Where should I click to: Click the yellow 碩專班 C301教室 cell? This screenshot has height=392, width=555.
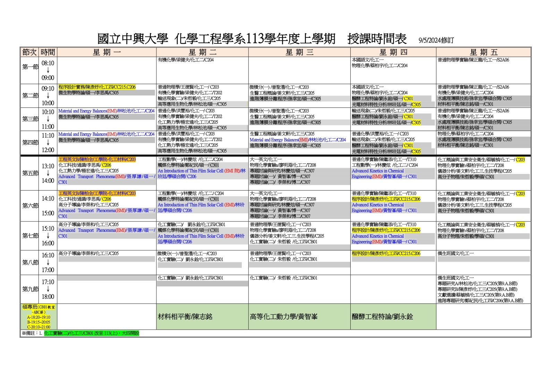click(x=39, y=317)
